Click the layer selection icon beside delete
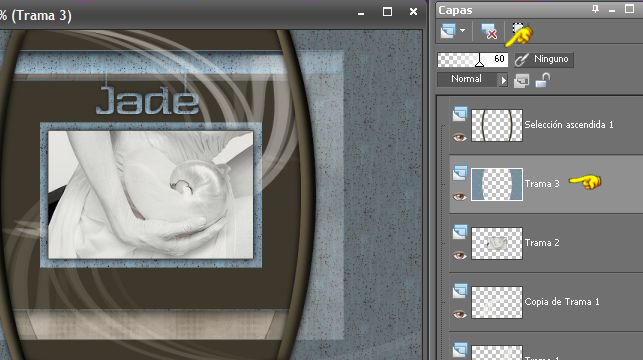 click(x=518, y=29)
